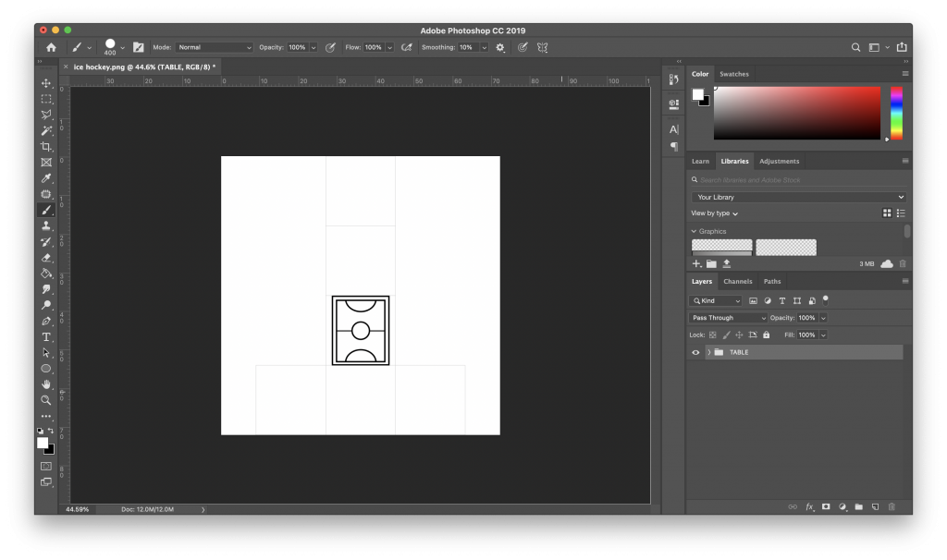Image resolution: width=947 pixels, height=560 pixels.
Task: Click the Home icon in options bar
Action: coord(51,47)
